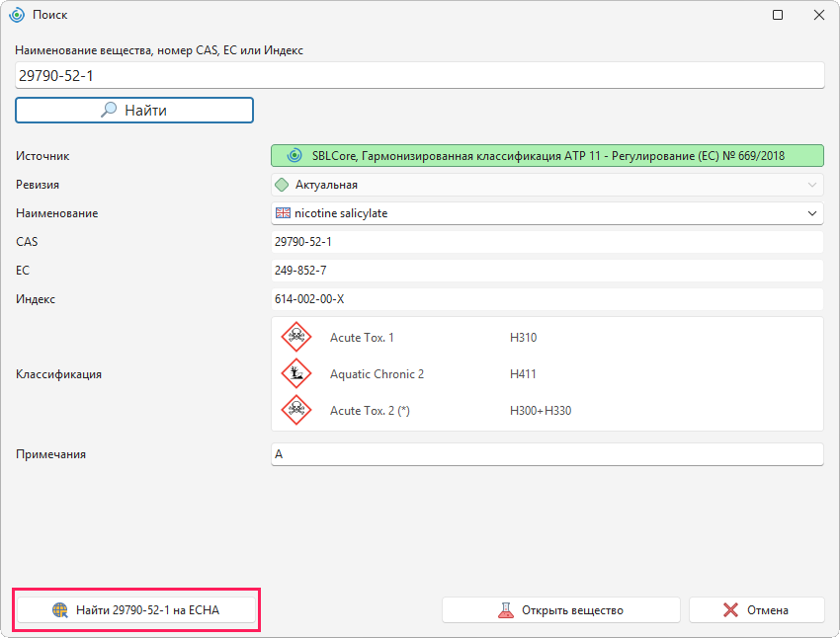This screenshot has width=840, height=638.
Task: Click the EC field showing 249-852-7
Action: pos(546,271)
